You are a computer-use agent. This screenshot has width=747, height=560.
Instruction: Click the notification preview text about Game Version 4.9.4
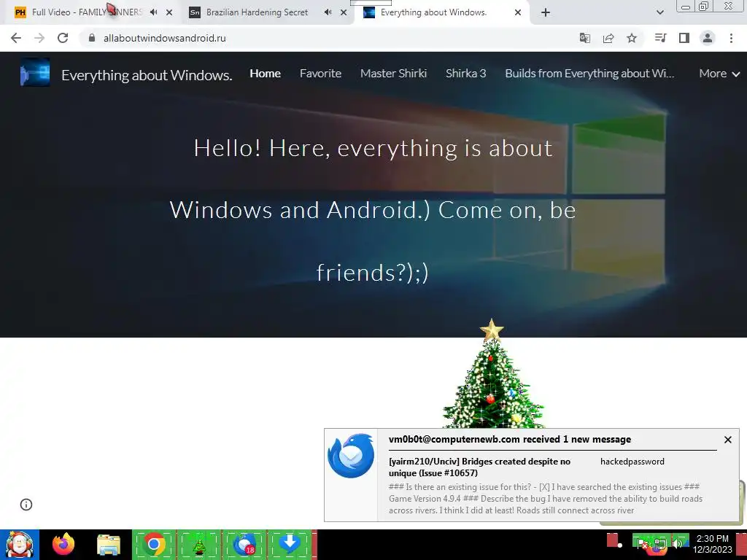[x=546, y=499]
